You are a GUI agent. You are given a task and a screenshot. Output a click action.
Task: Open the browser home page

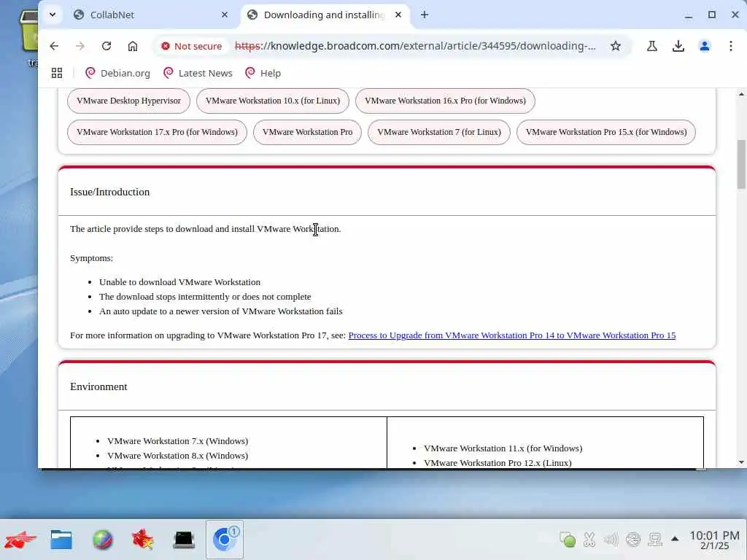pyautogui.click(x=133, y=46)
